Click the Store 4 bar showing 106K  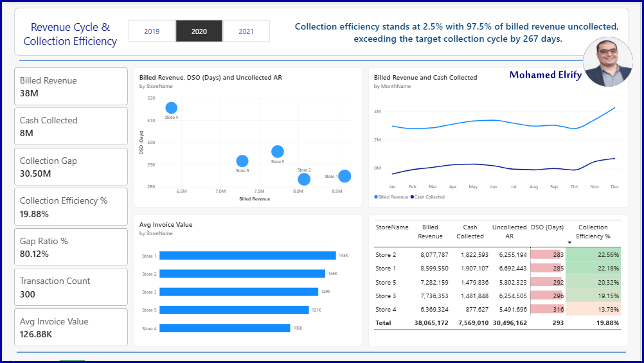pyautogui.click(x=225, y=328)
